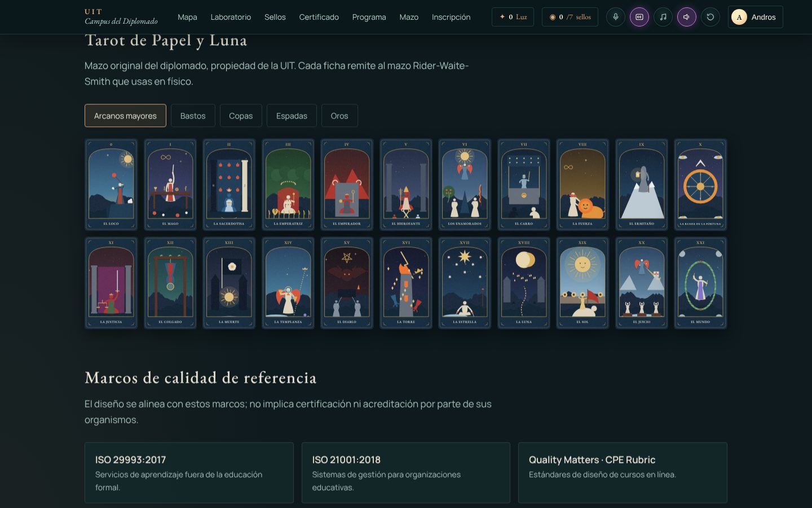Click the La Fuerza lion card
The width and height of the screenshot is (812, 508).
point(582,185)
